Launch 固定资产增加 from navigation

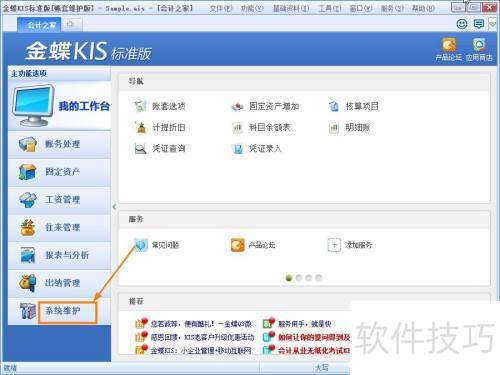(265, 106)
